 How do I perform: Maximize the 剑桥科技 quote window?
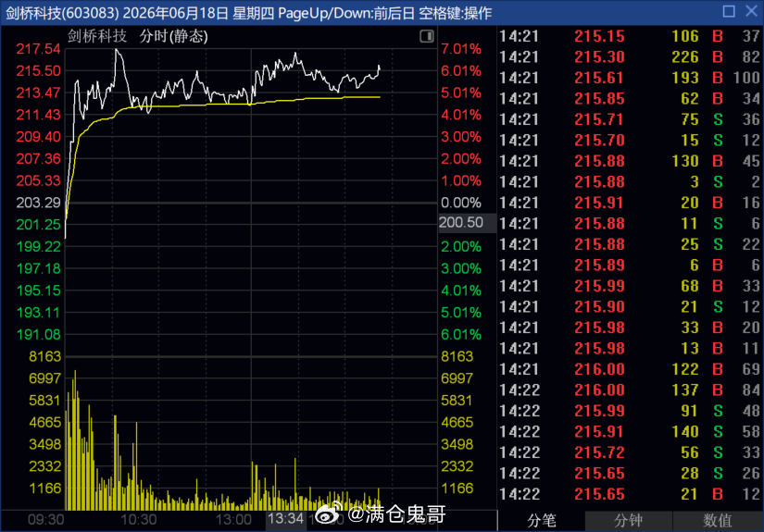(729, 11)
